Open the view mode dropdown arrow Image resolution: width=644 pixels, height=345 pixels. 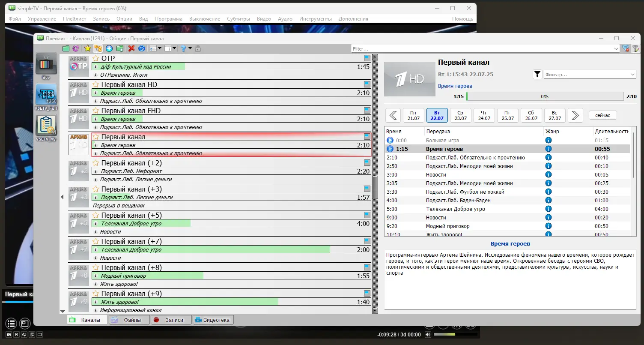160,48
